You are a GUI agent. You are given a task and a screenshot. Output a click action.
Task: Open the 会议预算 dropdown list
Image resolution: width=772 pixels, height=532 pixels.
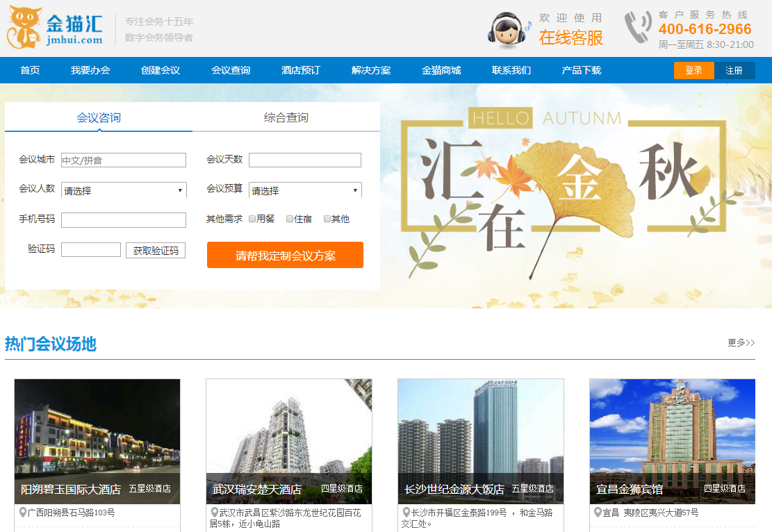coord(305,190)
